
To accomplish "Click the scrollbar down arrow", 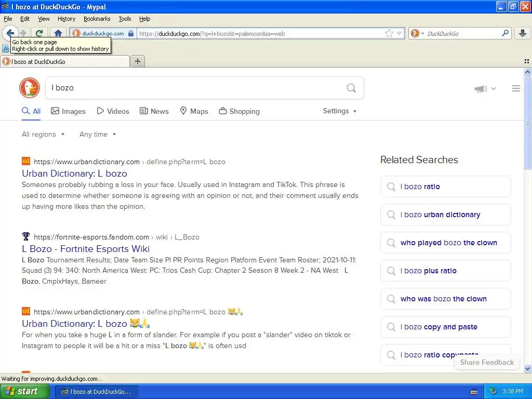I will click(x=527, y=369).
